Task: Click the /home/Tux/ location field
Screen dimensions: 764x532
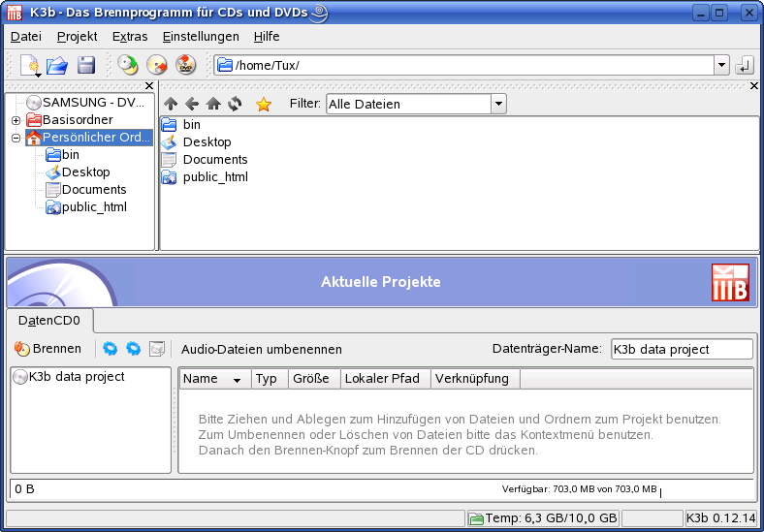Action: pos(463,65)
